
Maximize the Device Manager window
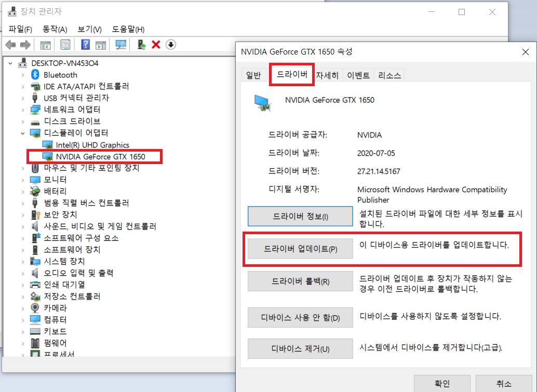462,12
